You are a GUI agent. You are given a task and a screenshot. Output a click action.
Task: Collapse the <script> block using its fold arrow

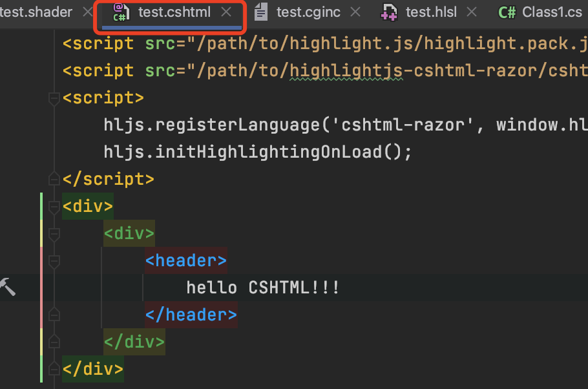click(x=55, y=98)
